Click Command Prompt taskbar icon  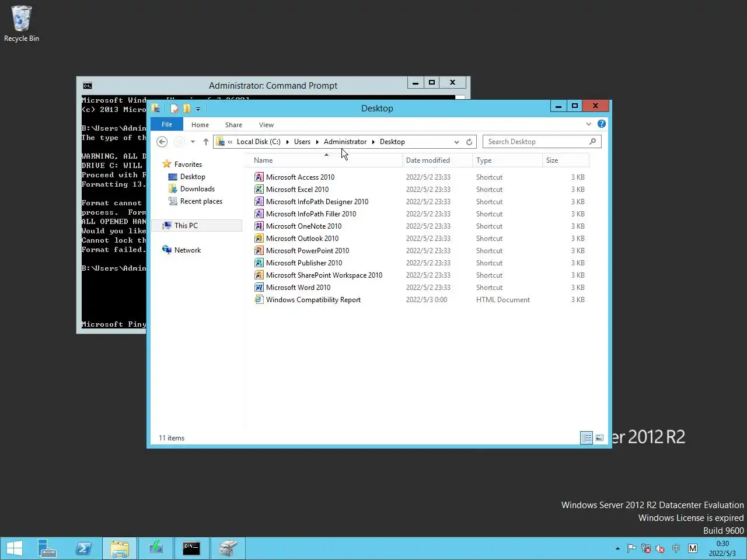click(x=191, y=548)
